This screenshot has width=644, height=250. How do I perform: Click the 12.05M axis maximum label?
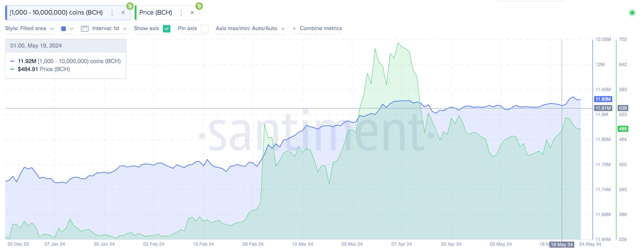coord(603,39)
